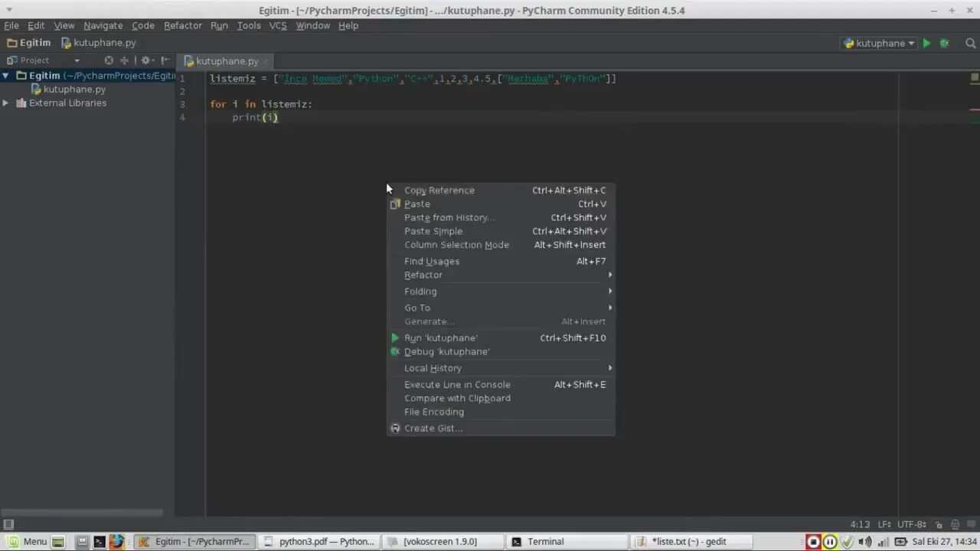Open LF line separator selector in status bar
The width and height of the screenshot is (980, 551).
[x=886, y=524]
